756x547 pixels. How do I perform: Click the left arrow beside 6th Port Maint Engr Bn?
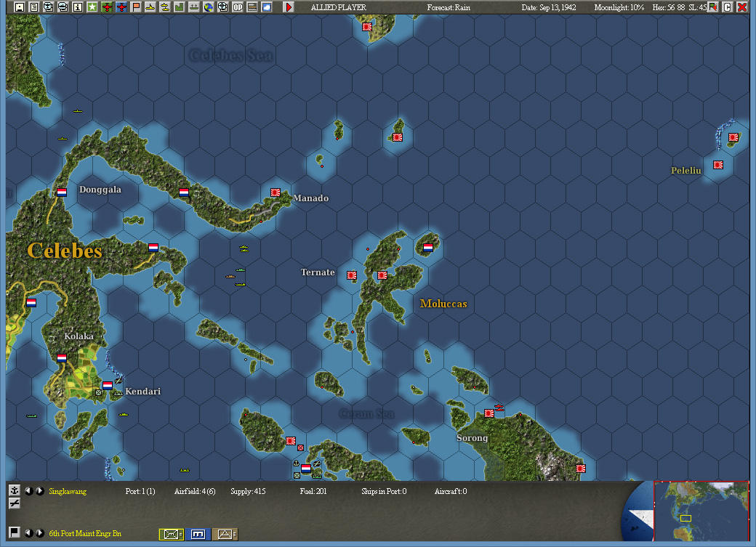28,532
